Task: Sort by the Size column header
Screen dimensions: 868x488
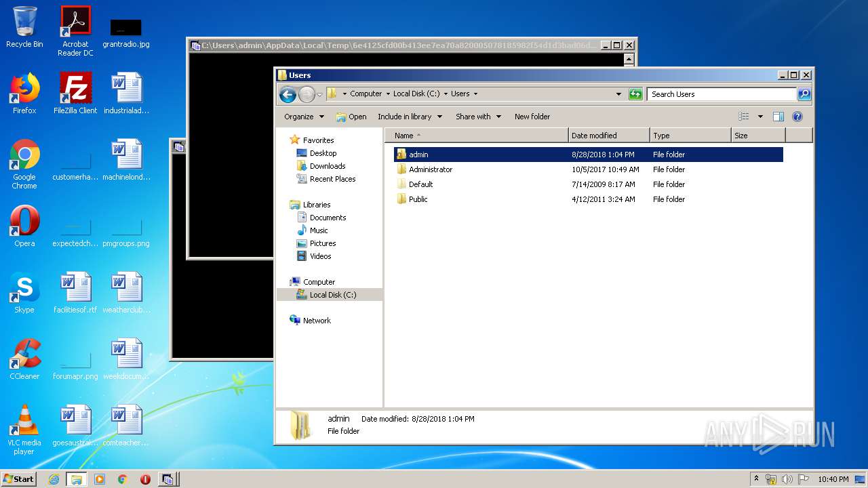Action: click(x=758, y=136)
